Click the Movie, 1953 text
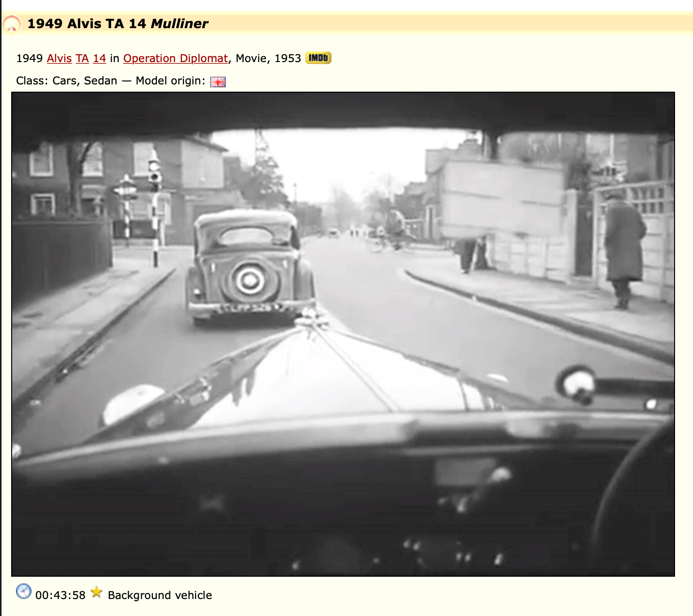 (268, 59)
